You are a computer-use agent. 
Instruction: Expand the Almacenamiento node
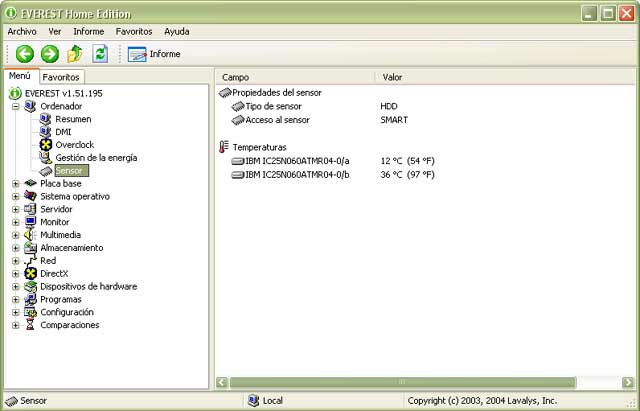(15, 248)
